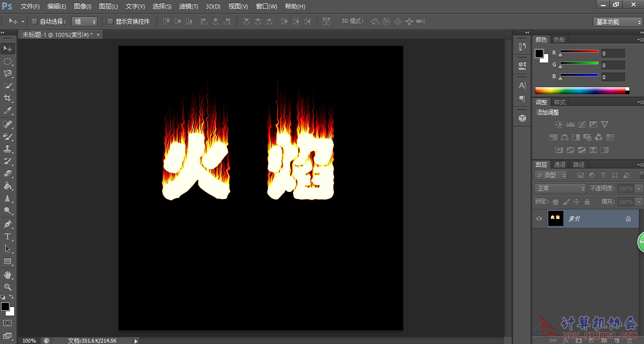Add a Brightness/Contrast adjustment
The height and width of the screenshot is (344, 644).
(559, 125)
